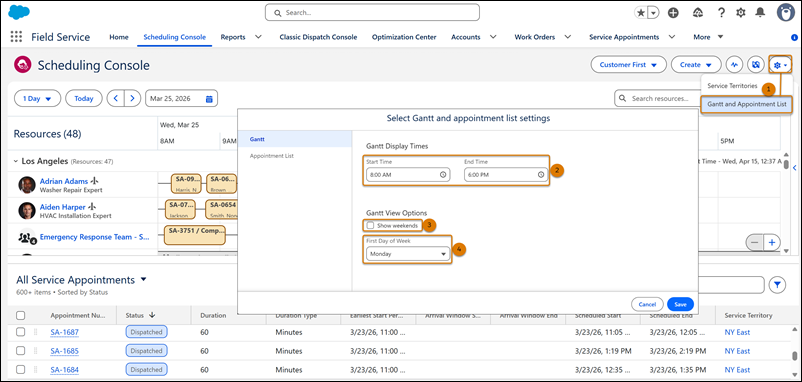Screen dimensions: 802x382
Task: Open Notifications bell icon
Action: (761, 13)
